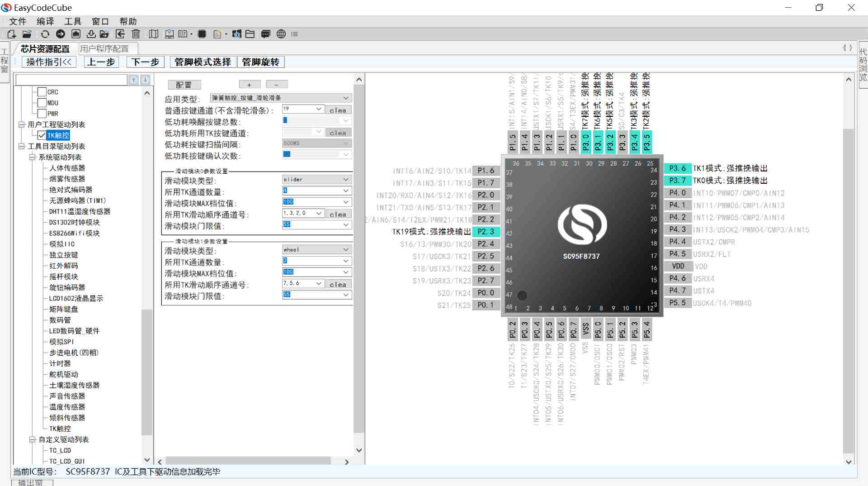Open slider module 所用TK滑动顺序通道号 dropdown showing 1,3,2,0
The width and height of the screenshot is (868, 486).
tap(302, 213)
